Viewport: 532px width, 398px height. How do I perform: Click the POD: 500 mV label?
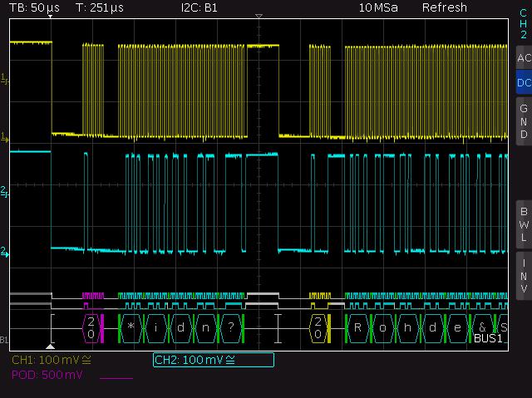47,376
